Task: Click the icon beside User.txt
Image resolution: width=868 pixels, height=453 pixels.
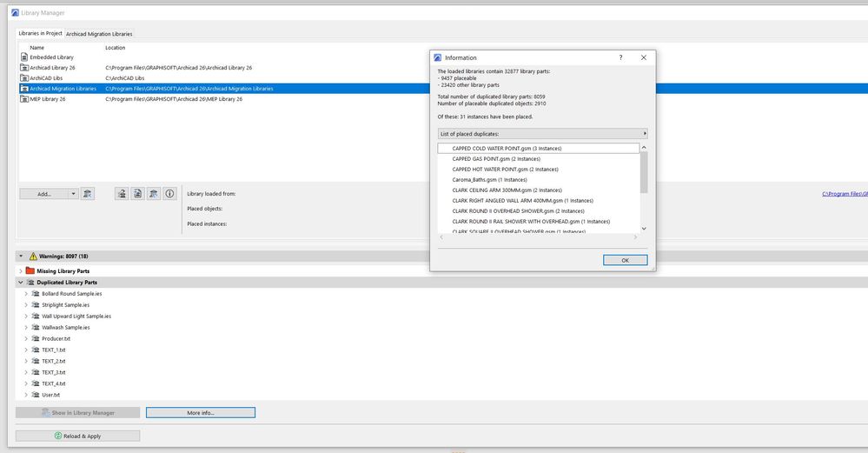Action: (36, 395)
